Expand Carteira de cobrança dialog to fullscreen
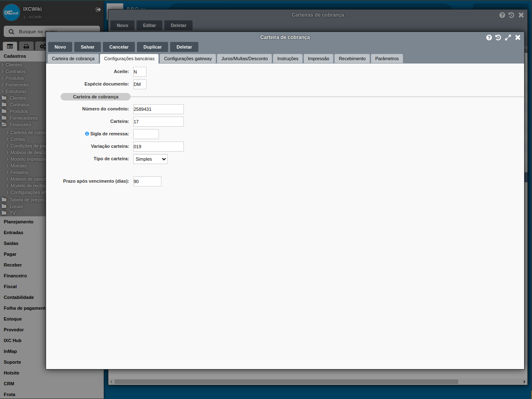This screenshot has height=399, width=532. pos(508,37)
